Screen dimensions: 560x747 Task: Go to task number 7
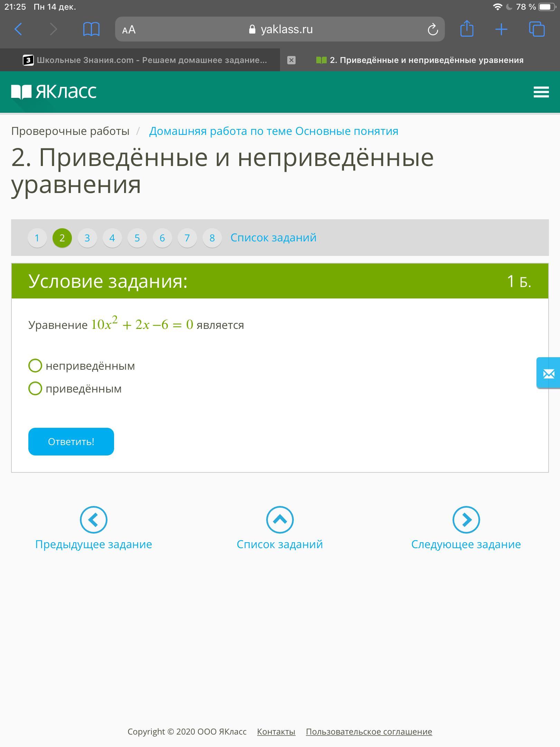[x=187, y=238]
